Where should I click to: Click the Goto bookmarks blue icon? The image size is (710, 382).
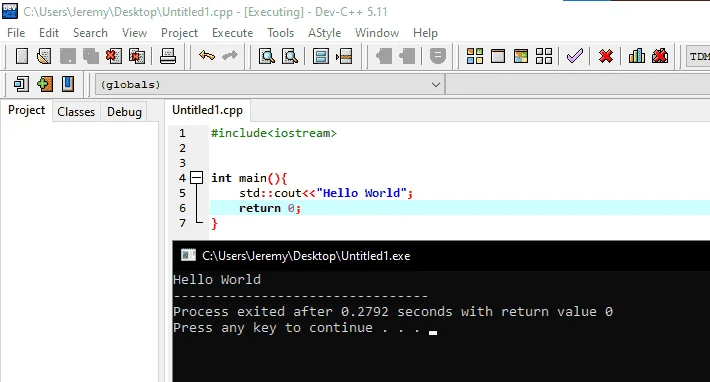click(68, 84)
